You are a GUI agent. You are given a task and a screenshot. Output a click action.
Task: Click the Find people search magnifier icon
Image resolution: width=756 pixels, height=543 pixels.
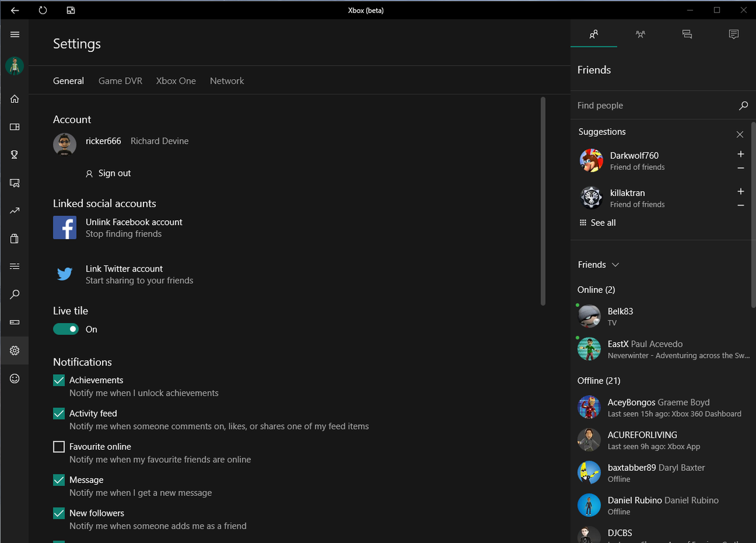(x=743, y=106)
